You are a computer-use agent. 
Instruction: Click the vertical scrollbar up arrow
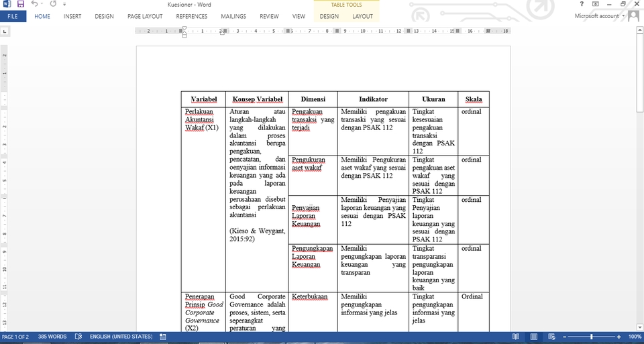pyautogui.click(x=640, y=30)
